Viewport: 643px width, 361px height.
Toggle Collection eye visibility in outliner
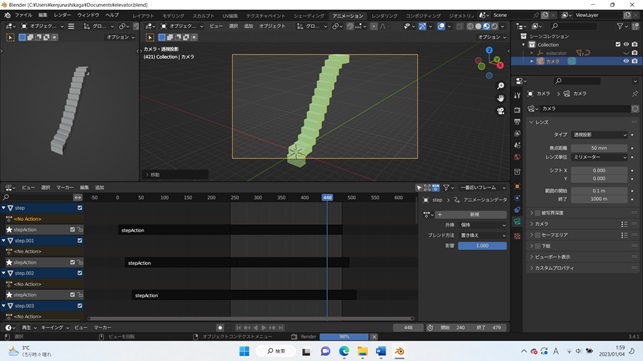pos(626,45)
